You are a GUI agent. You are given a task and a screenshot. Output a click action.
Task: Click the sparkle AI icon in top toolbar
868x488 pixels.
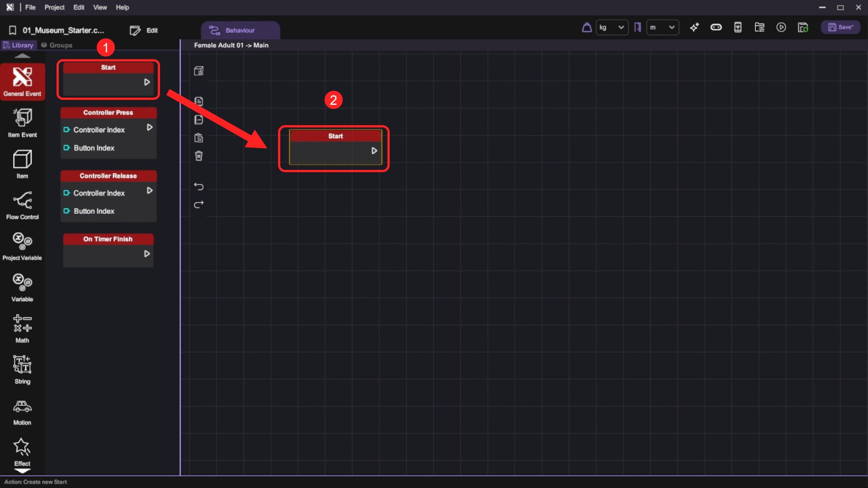694,28
